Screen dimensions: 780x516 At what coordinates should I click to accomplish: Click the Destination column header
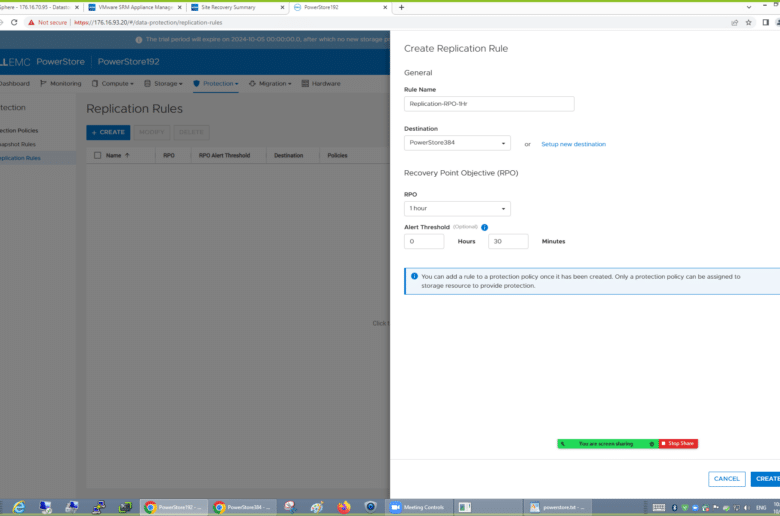(289, 155)
